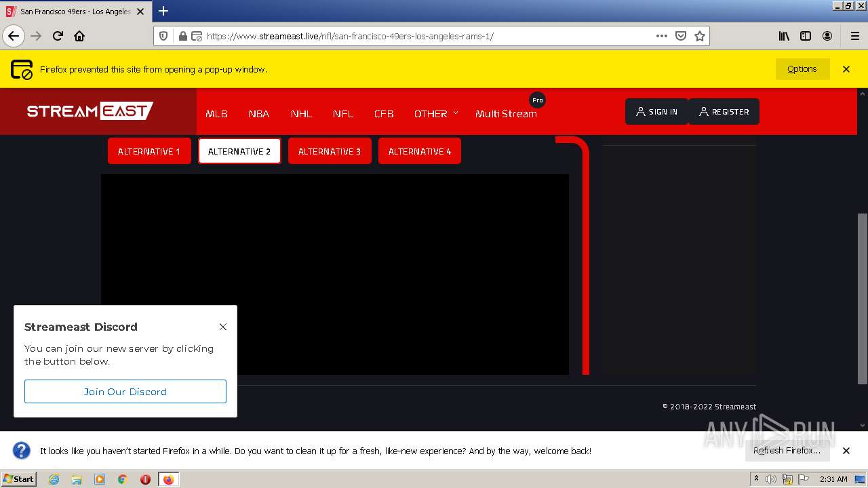This screenshot has width=868, height=488.
Task: Dismiss the Refresh Firefox notification bar
Action: (x=846, y=451)
